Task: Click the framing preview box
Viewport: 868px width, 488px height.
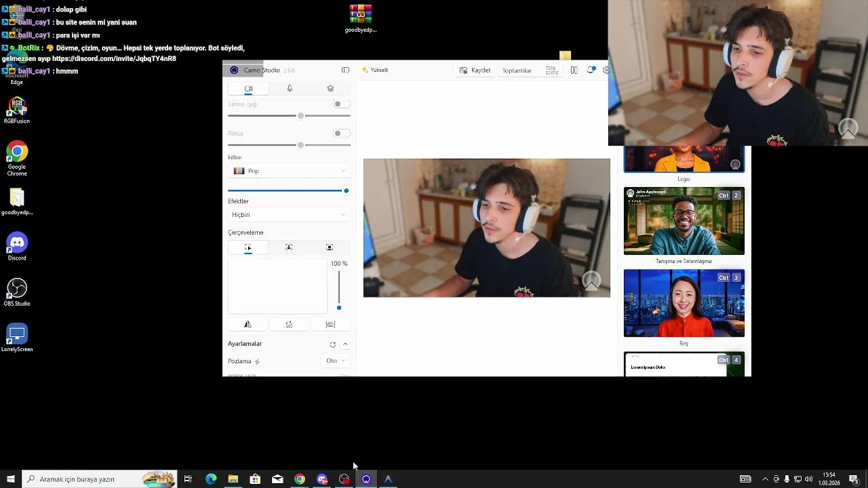Action: coord(277,286)
